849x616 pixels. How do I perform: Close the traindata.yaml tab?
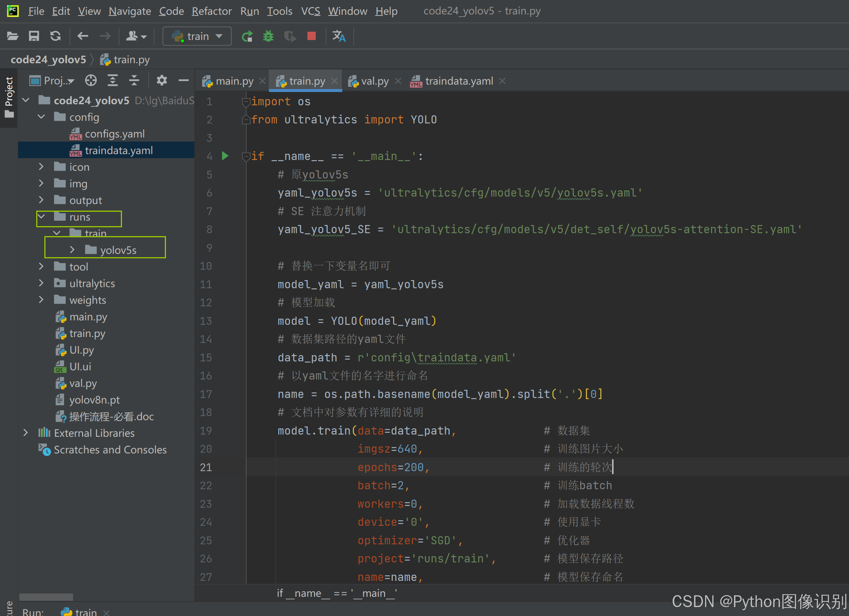pyautogui.click(x=502, y=81)
